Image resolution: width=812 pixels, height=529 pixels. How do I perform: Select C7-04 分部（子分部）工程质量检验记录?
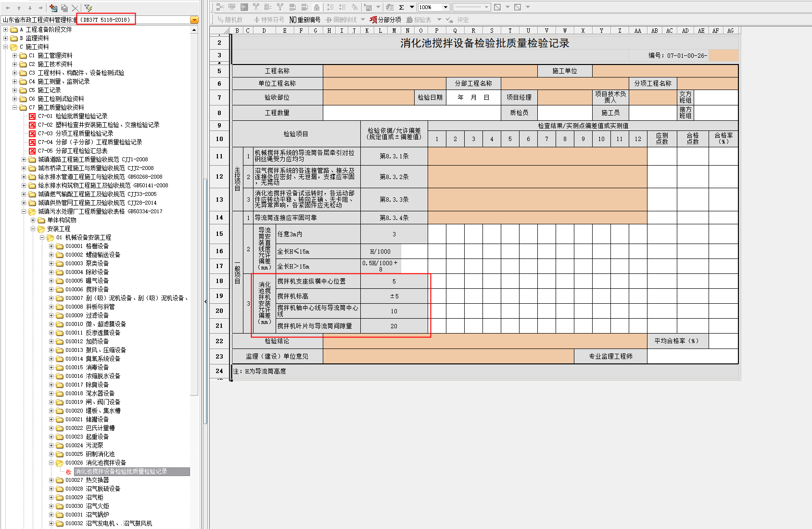(90, 142)
